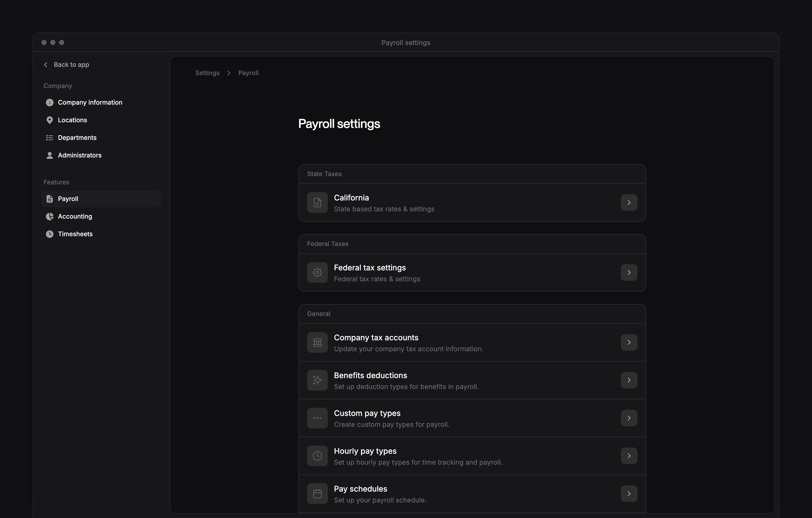Click the back arrow beside Back to app
This screenshot has height=518, width=812.
click(x=46, y=65)
